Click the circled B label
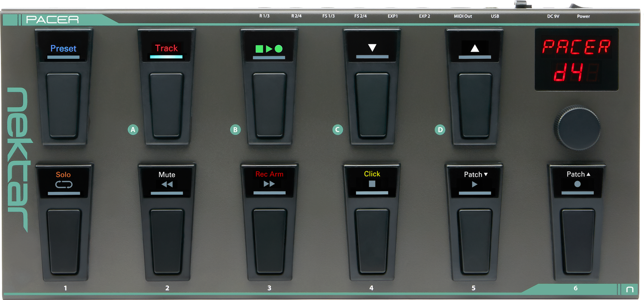 tap(235, 129)
